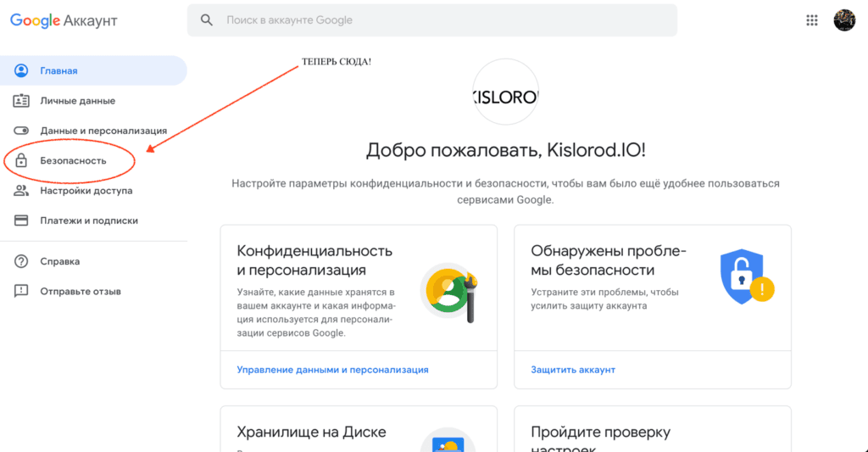This screenshot has height=452, width=868.
Task: Open the Хранилище на Диске card
Action: click(x=311, y=432)
